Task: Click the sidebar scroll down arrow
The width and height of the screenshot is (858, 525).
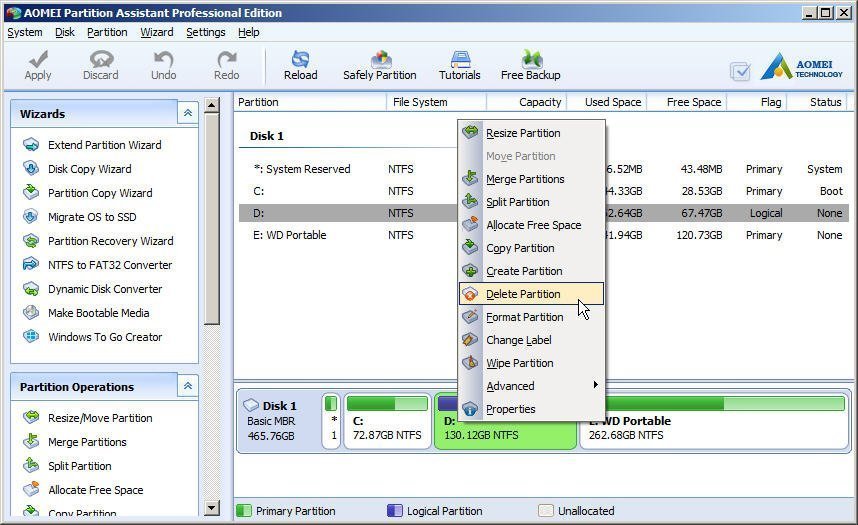Action: pyautogui.click(x=212, y=507)
